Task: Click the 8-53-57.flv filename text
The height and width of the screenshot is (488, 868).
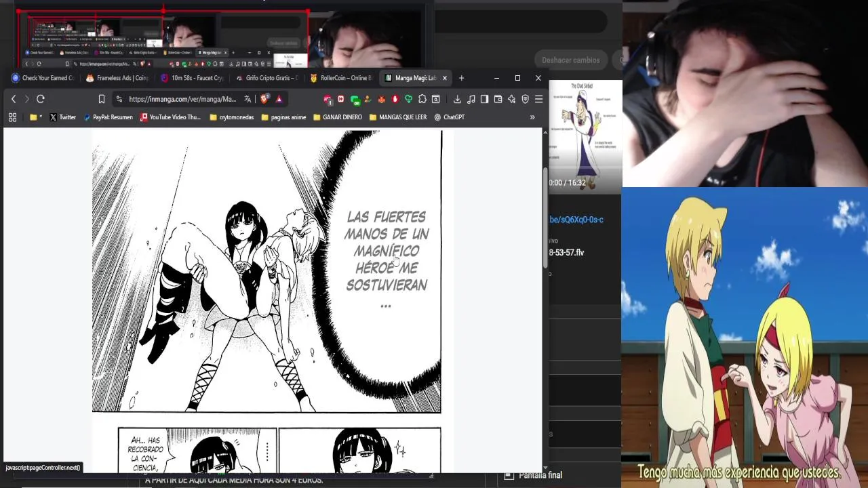Action: click(566, 252)
